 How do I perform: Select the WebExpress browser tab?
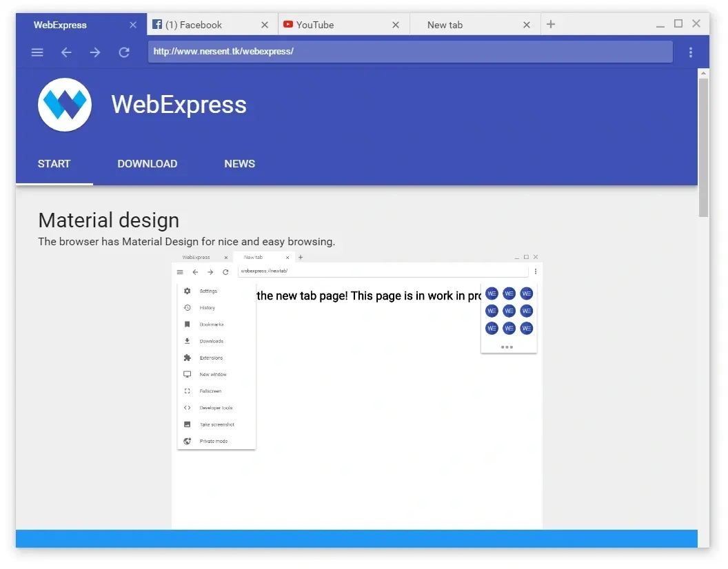pos(81,25)
